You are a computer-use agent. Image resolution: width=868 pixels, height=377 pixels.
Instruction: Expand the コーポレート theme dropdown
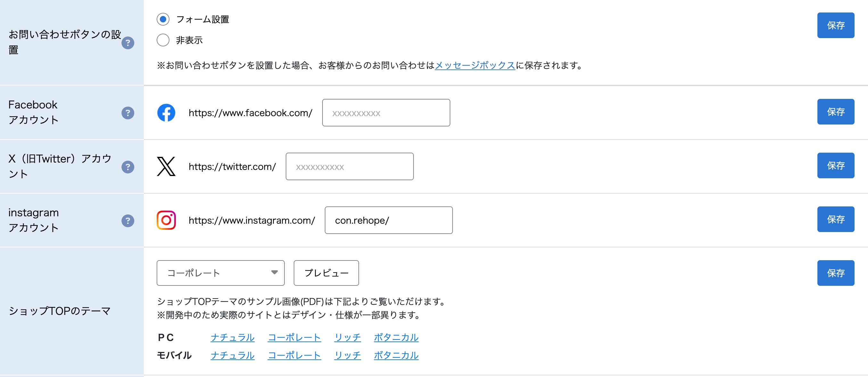point(220,273)
